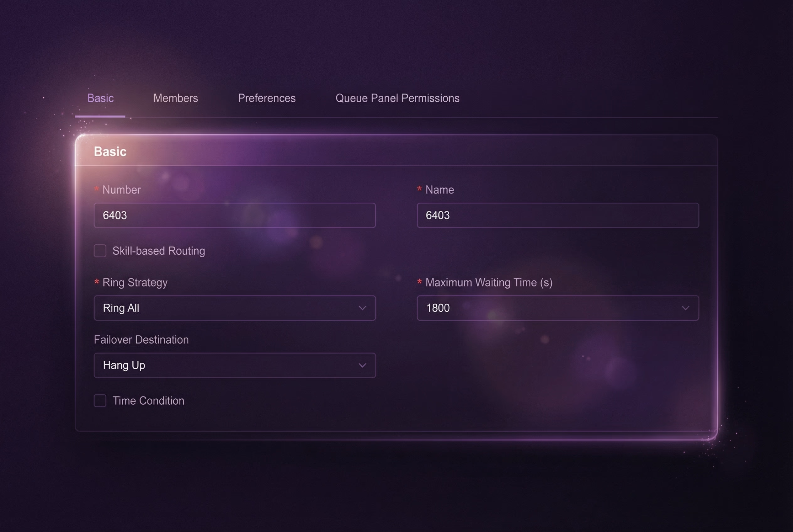Click the Ring Strategy chevron icon
The width and height of the screenshot is (793, 532).
363,308
